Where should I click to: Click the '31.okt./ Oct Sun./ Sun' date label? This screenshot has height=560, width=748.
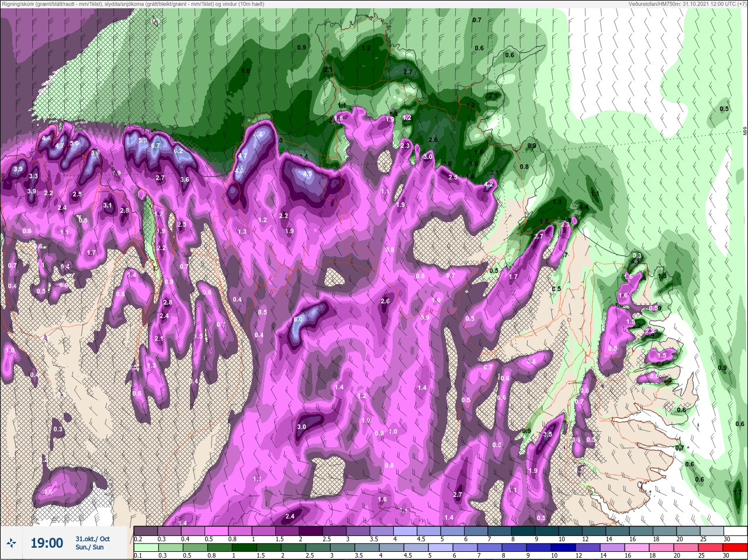(92, 543)
